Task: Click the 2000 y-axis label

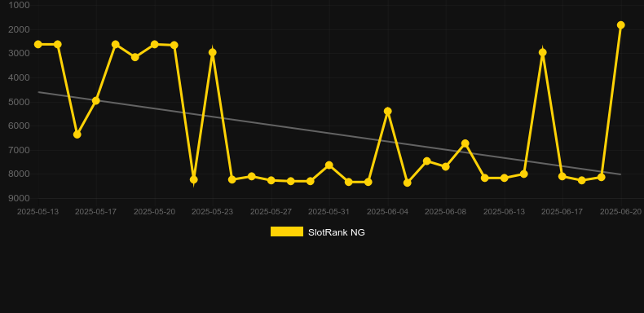Action: tap(20, 29)
